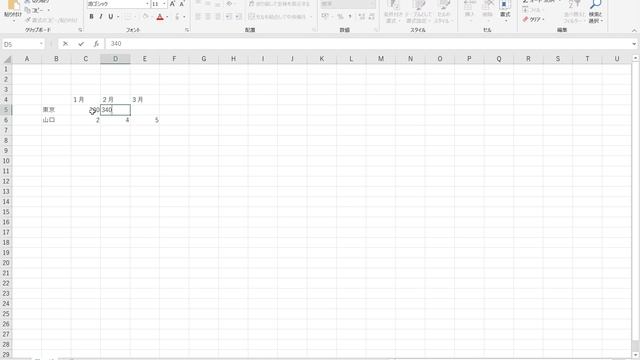The height and width of the screenshot is (360, 640).
Task: Select cell containing 3月
Action: [145, 100]
